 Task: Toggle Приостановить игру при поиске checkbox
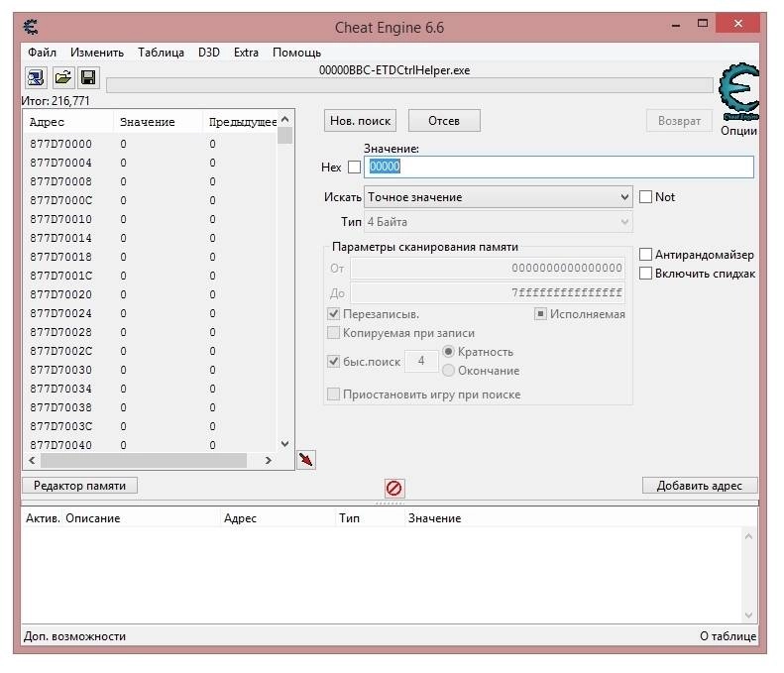click(333, 394)
